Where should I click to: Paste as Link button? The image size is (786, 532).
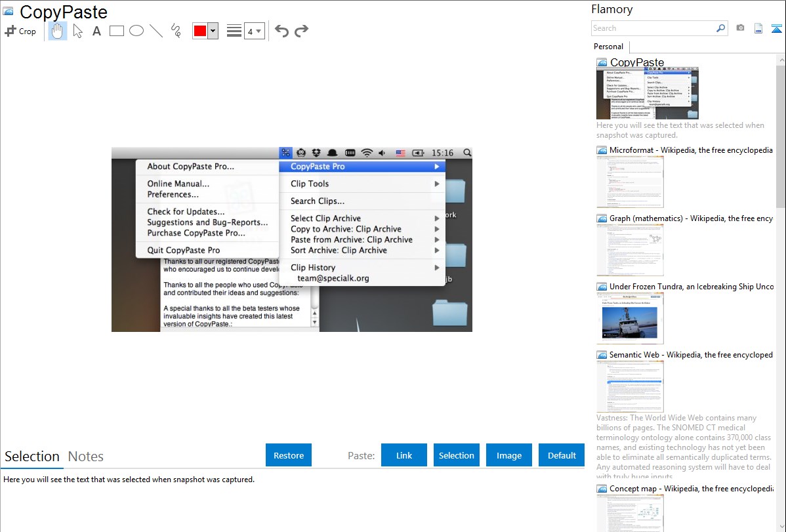404,455
